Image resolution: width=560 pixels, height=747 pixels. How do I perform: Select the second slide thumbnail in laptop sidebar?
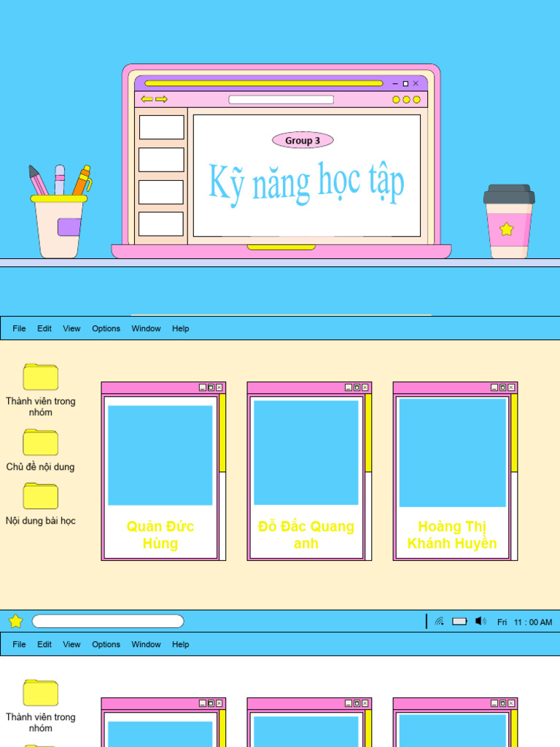tap(161, 160)
